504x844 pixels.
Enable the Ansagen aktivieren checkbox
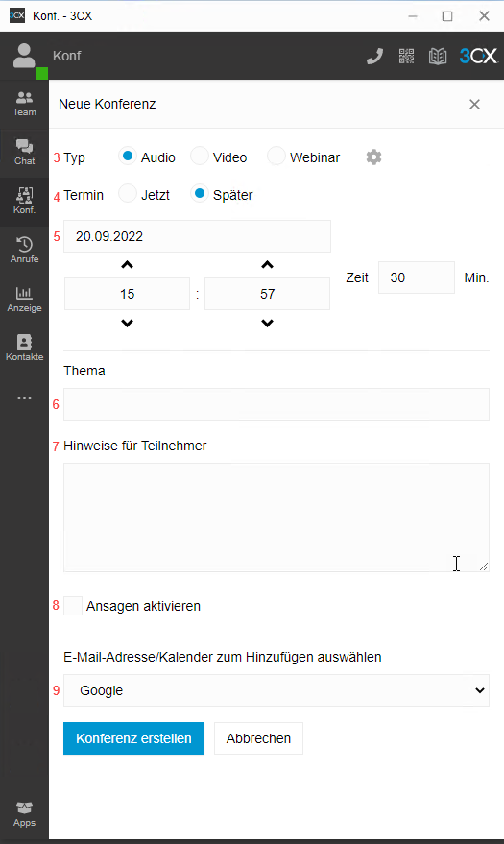point(73,606)
